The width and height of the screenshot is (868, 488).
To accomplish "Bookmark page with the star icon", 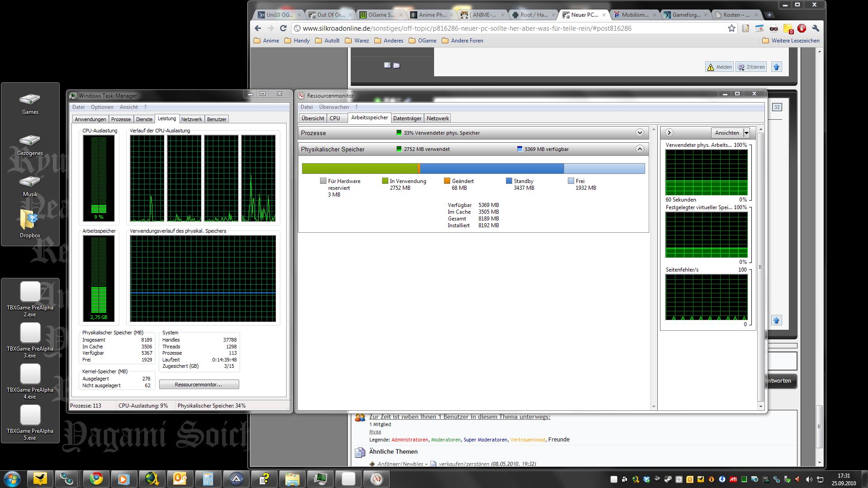I will 731,28.
